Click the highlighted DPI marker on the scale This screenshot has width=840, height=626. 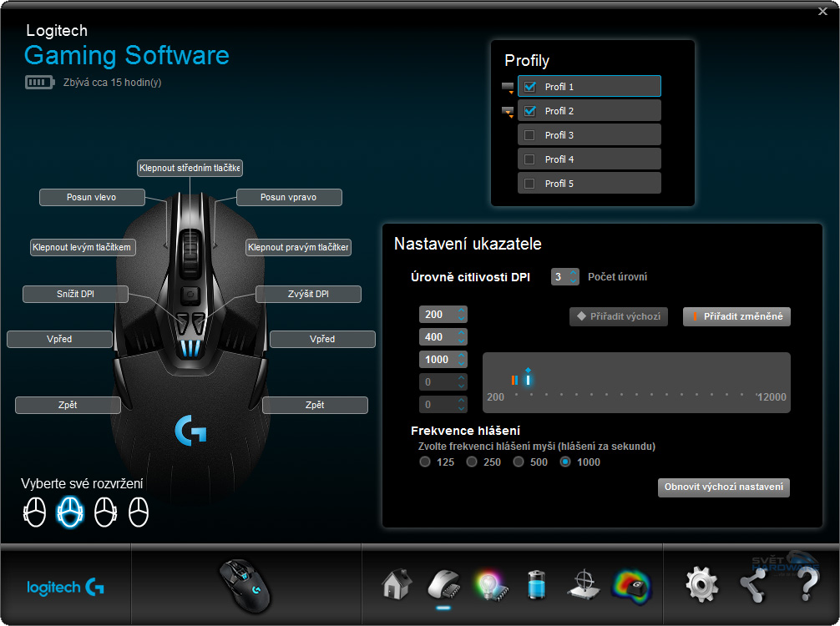pos(526,378)
